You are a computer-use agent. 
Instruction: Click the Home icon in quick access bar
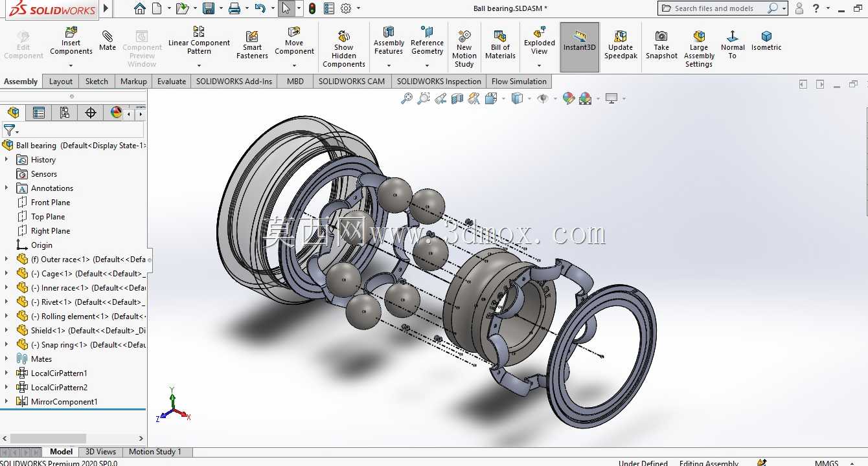click(140, 8)
